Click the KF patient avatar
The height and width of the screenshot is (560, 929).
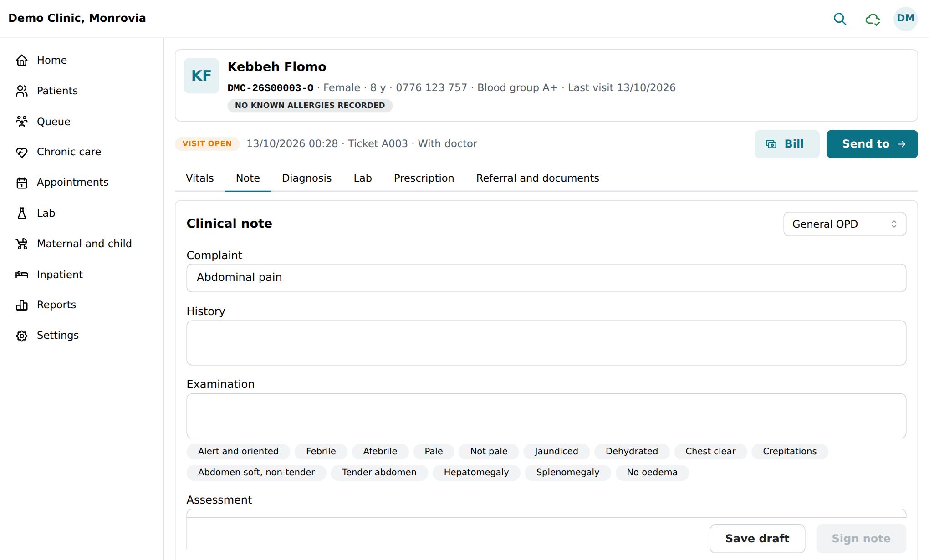tap(201, 76)
